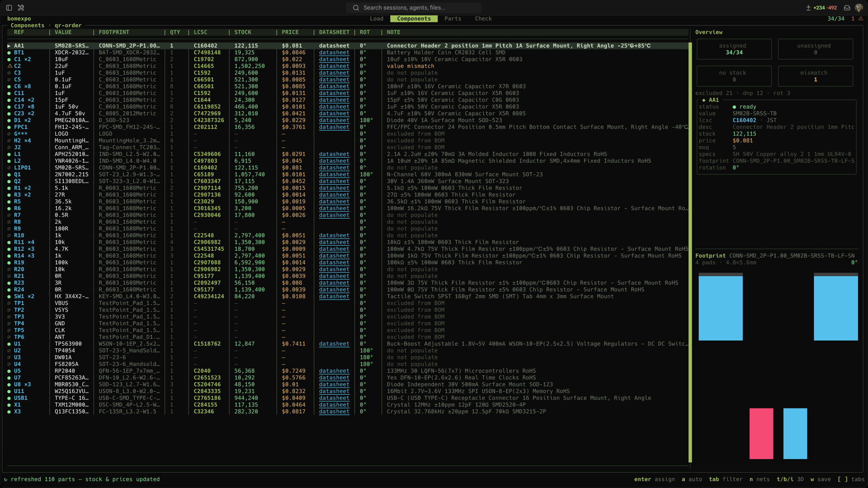This screenshot has width=868, height=488.
Task: Open the datasheet link for FPC1
Action: 334,127
